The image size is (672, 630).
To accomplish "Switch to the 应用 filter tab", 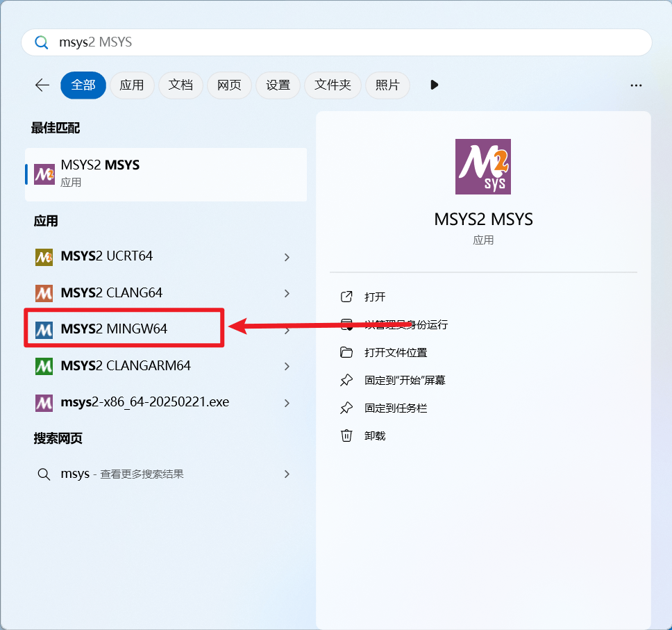I will pyautogui.click(x=131, y=85).
